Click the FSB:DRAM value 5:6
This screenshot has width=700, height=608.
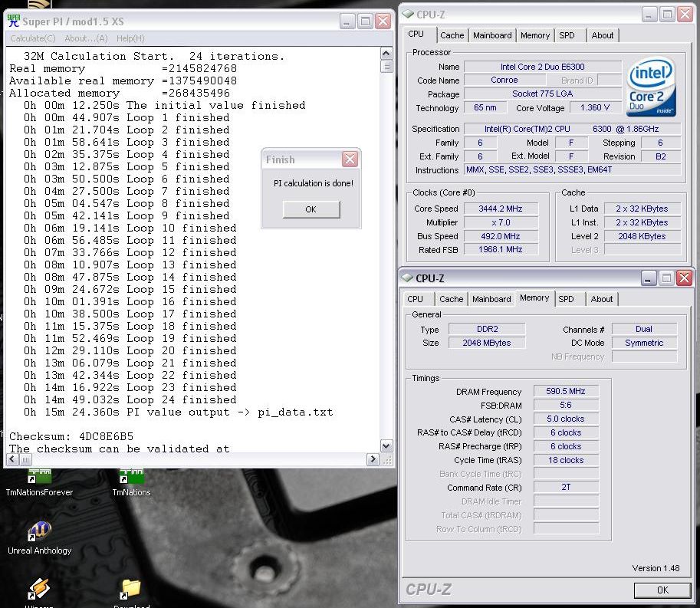pos(566,405)
